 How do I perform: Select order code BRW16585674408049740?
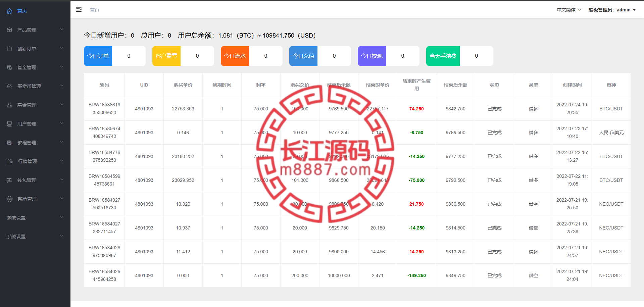(x=104, y=133)
